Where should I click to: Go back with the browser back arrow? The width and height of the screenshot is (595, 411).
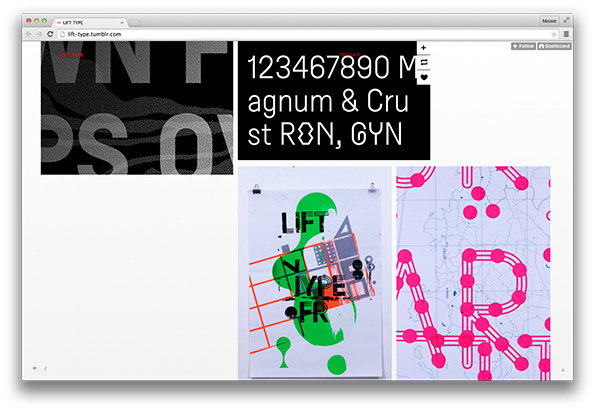(x=28, y=34)
